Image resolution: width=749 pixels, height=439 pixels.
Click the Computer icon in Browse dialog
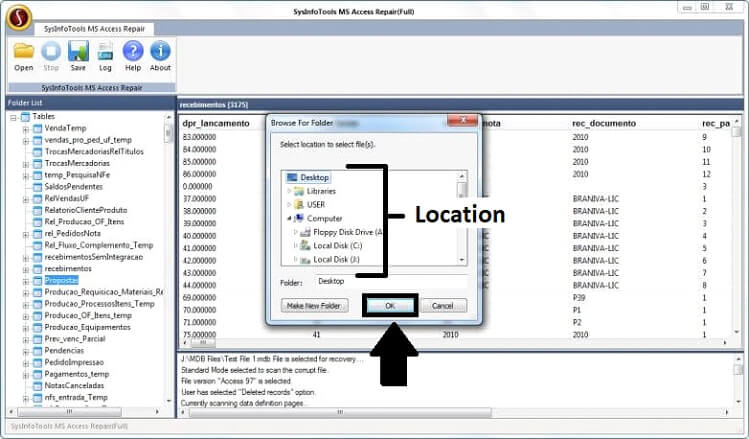(299, 218)
